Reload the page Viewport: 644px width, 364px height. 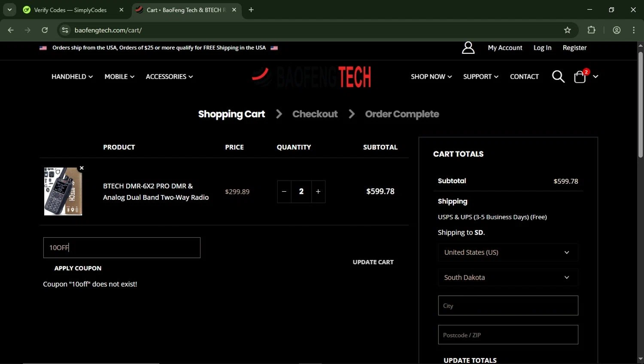(45, 30)
